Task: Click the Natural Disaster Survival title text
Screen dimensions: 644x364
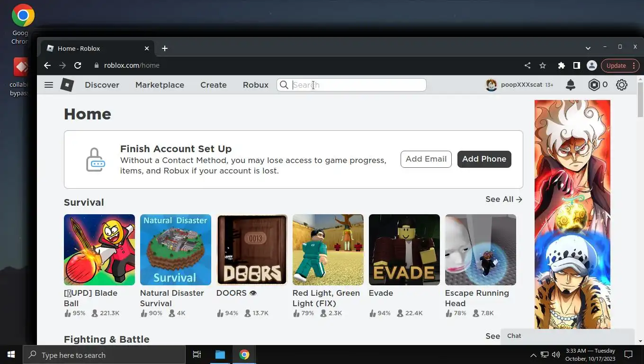Action: (172, 298)
